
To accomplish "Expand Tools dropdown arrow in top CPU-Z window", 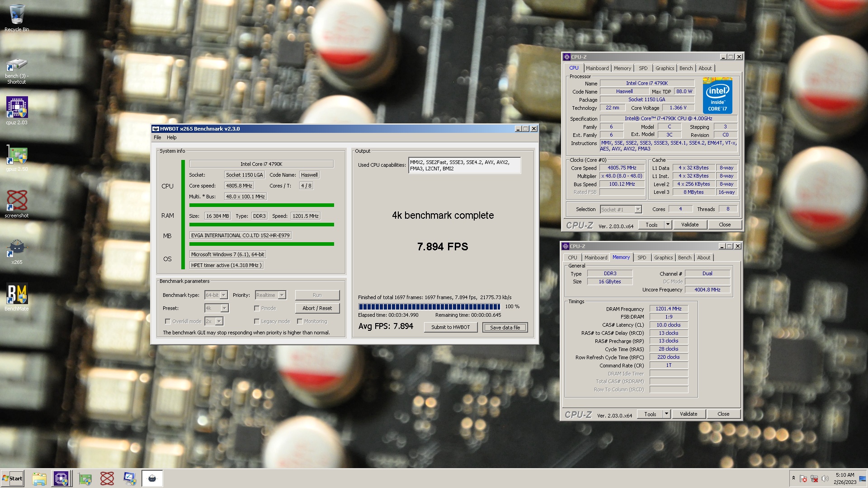I will [668, 225].
